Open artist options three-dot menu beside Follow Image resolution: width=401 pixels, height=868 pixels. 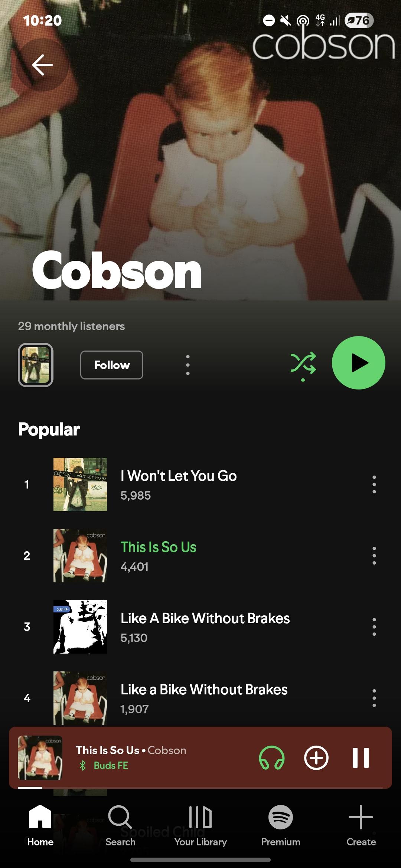coord(188,365)
